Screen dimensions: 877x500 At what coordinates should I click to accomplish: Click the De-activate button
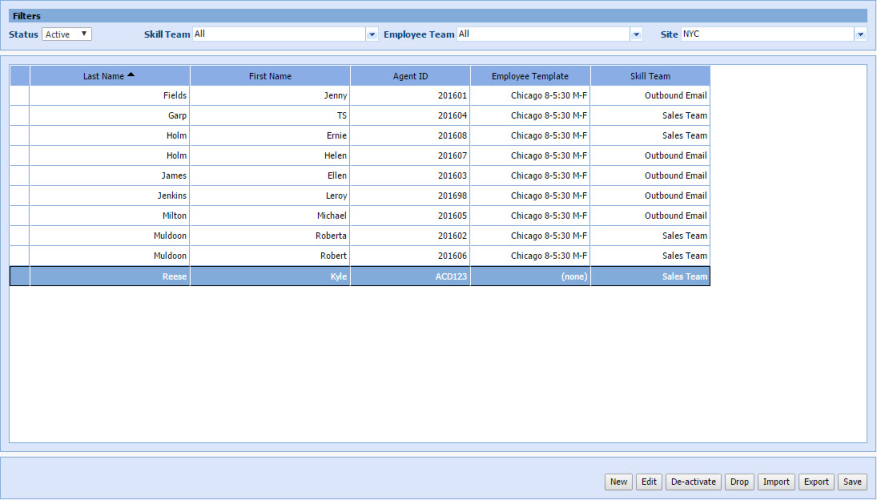tap(692, 482)
